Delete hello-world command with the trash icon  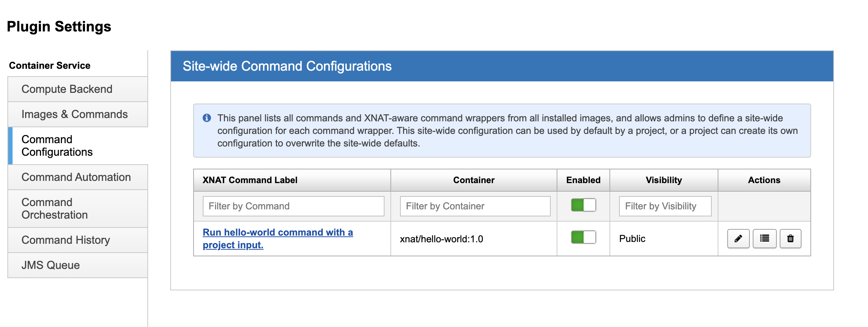790,239
